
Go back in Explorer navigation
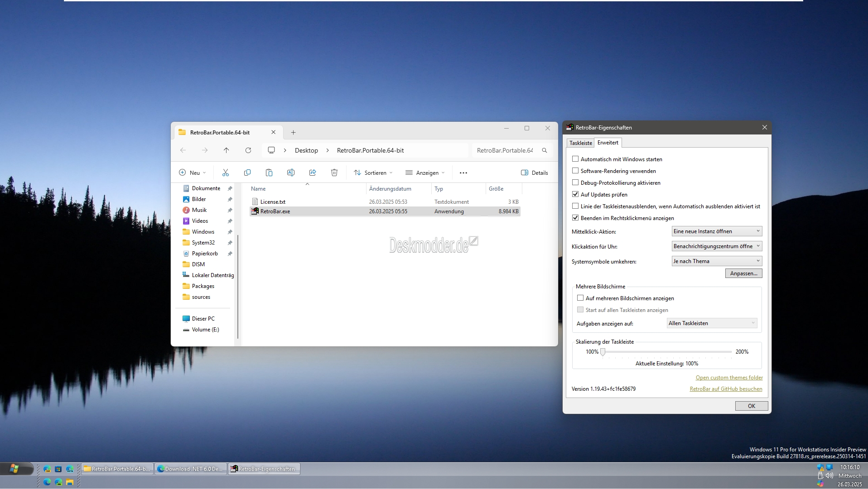coord(183,150)
